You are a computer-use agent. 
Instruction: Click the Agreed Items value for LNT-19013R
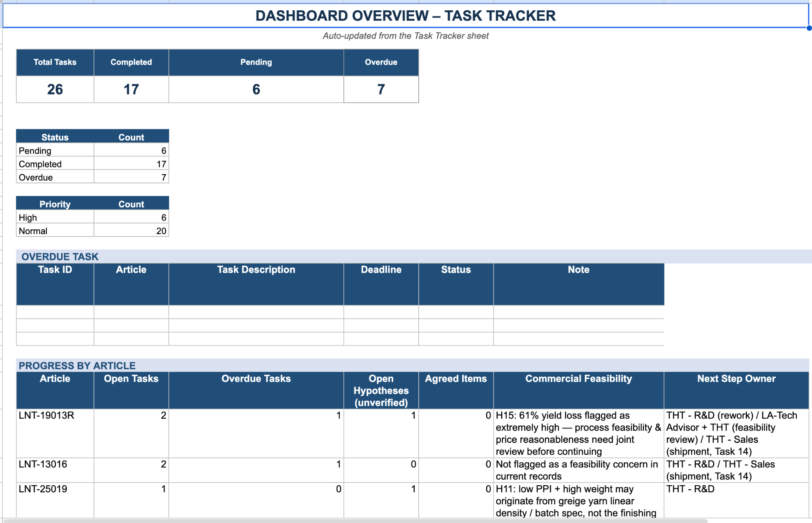(x=456, y=433)
